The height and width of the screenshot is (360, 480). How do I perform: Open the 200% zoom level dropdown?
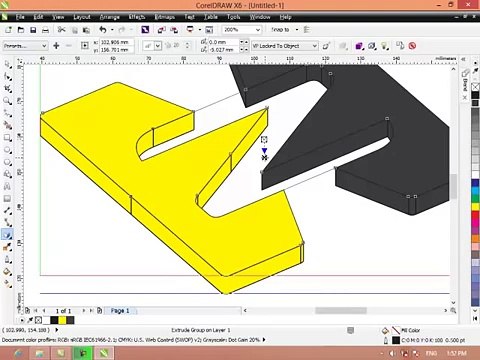pyautogui.click(x=258, y=30)
